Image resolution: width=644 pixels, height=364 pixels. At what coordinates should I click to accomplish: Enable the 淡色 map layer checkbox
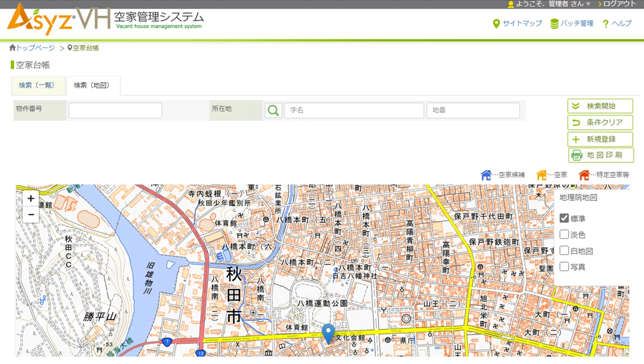(x=564, y=234)
